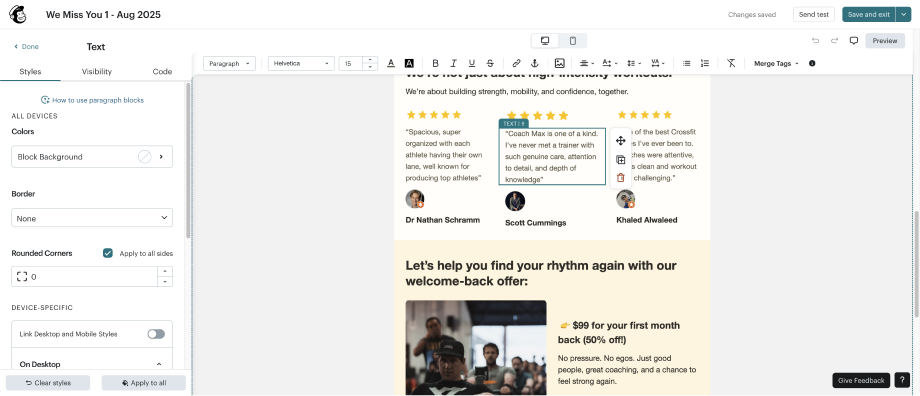This screenshot has width=920, height=396.
Task: Switch to mobile preview mode
Action: click(573, 40)
